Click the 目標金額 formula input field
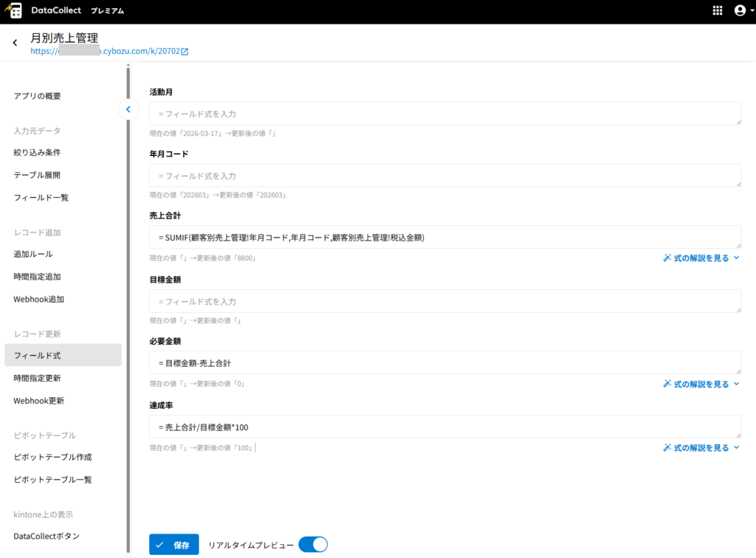 [x=444, y=301]
